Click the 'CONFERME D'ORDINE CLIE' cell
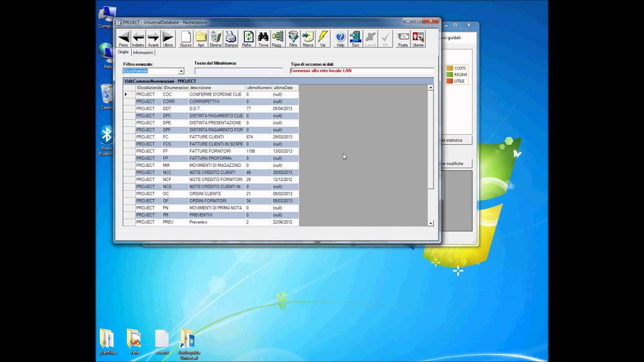The width and height of the screenshot is (644, 362). coord(217,95)
